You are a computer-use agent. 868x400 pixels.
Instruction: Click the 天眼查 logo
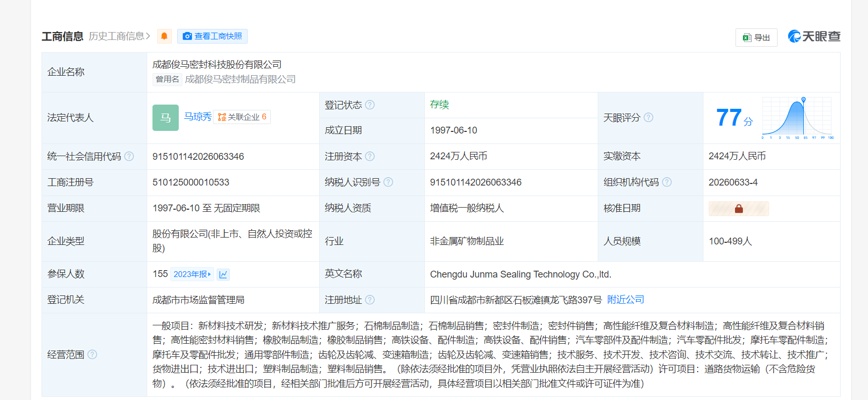point(814,36)
